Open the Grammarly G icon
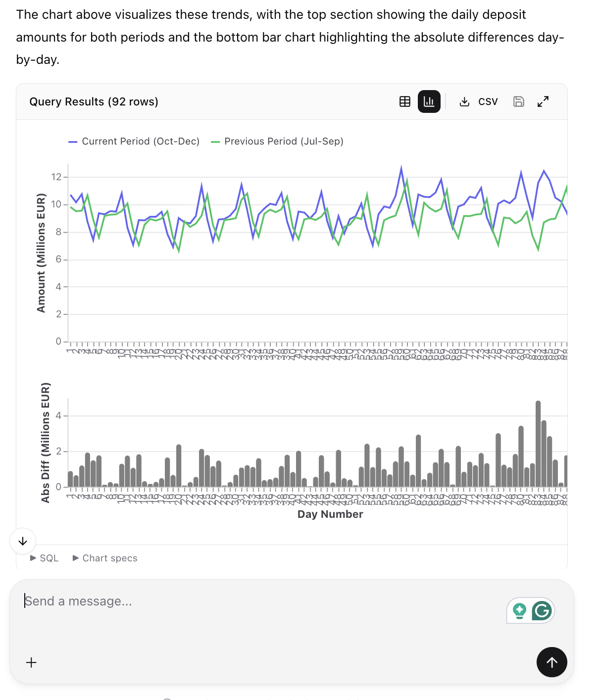 coord(542,610)
